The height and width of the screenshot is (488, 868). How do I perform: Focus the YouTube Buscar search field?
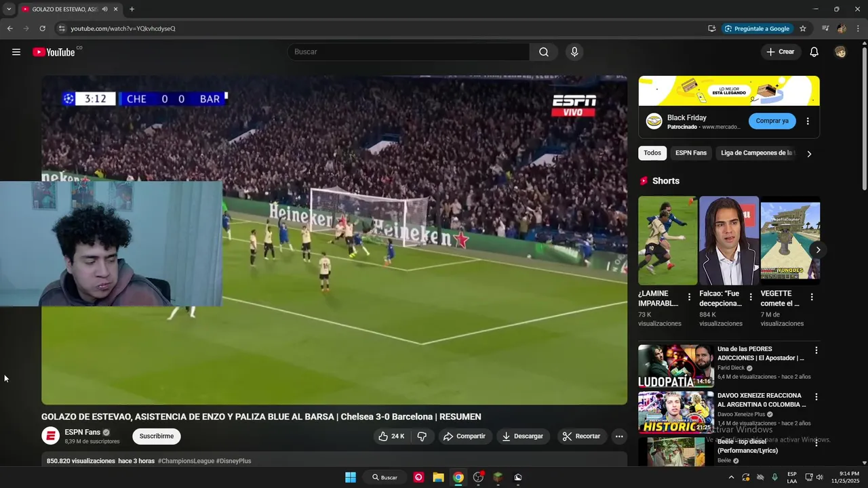point(409,52)
